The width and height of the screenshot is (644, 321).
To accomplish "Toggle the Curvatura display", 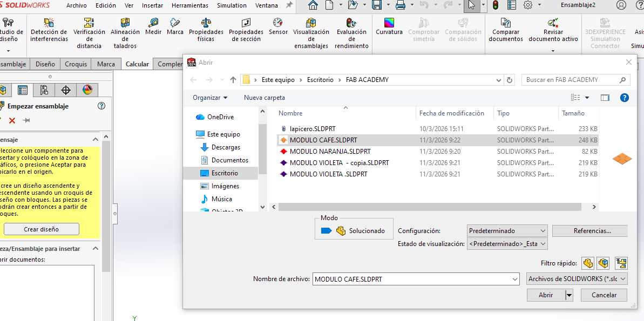I will coord(389,26).
